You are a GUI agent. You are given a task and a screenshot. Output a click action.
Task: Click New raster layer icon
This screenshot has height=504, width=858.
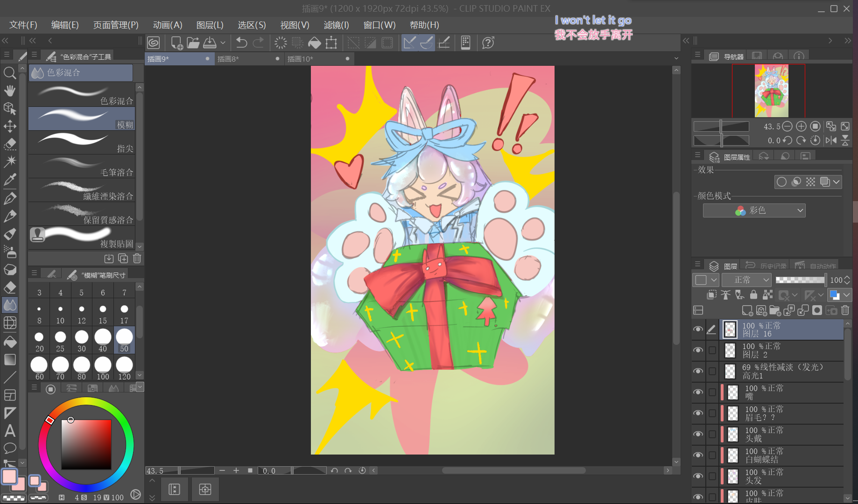pyautogui.click(x=747, y=310)
